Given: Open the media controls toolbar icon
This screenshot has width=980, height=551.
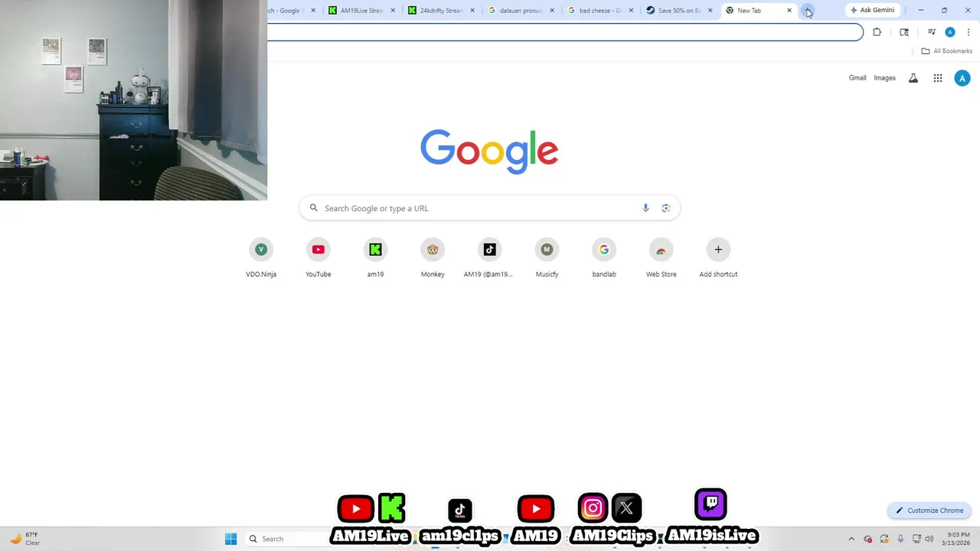Looking at the screenshot, I should tap(932, 32).
